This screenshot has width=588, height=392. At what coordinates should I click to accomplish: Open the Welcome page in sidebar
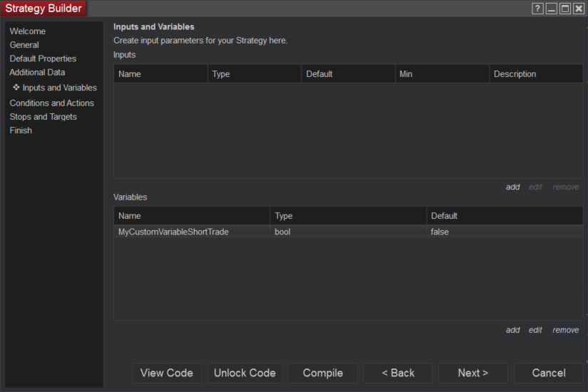(28, 31)
